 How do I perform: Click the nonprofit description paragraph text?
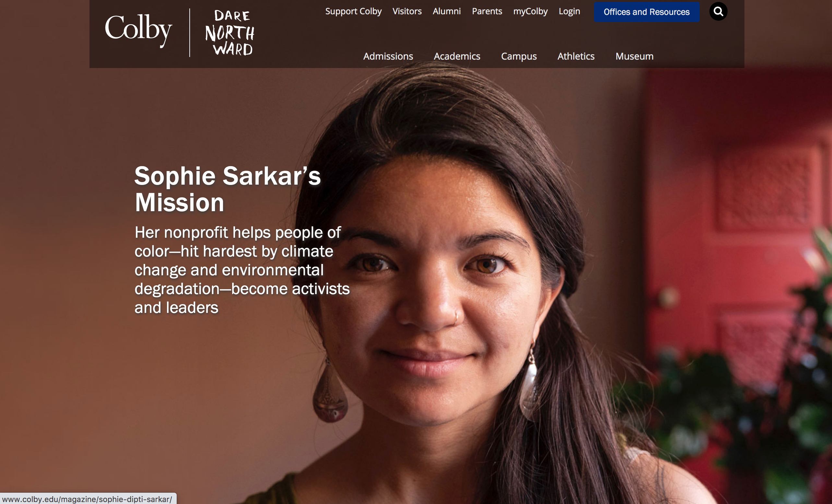pos(242,270)
